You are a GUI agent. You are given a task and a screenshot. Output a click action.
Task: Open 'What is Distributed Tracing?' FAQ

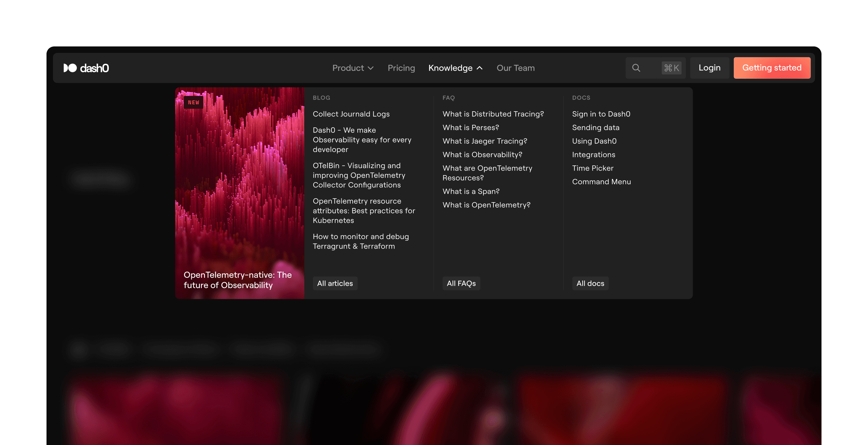493,114
